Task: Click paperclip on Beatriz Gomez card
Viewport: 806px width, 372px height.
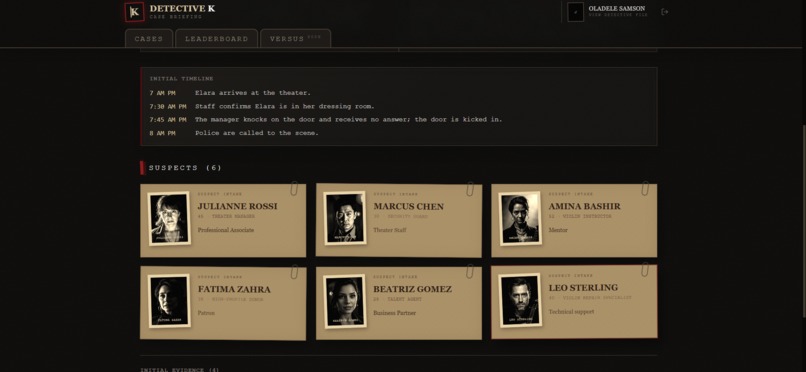Action: [x=470, y=271]
